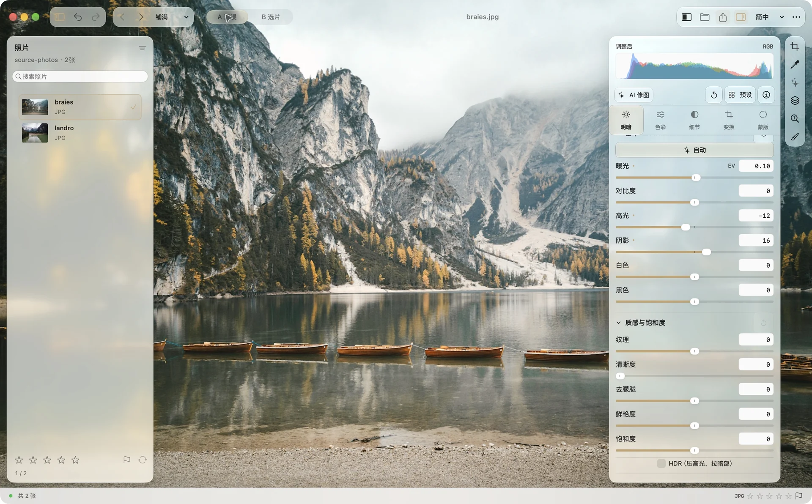Open the 变换 tab
The image size is (812, 504).
coord(729,120)
